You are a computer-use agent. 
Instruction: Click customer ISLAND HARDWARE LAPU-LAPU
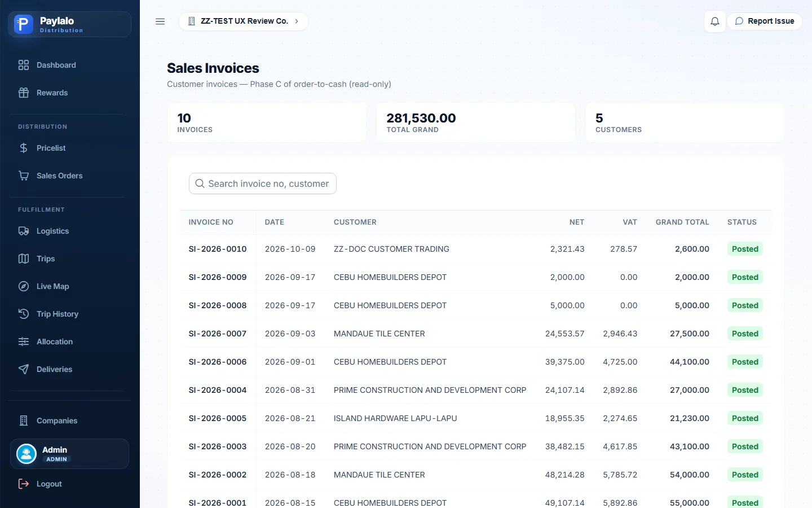(x=395, y=418)
